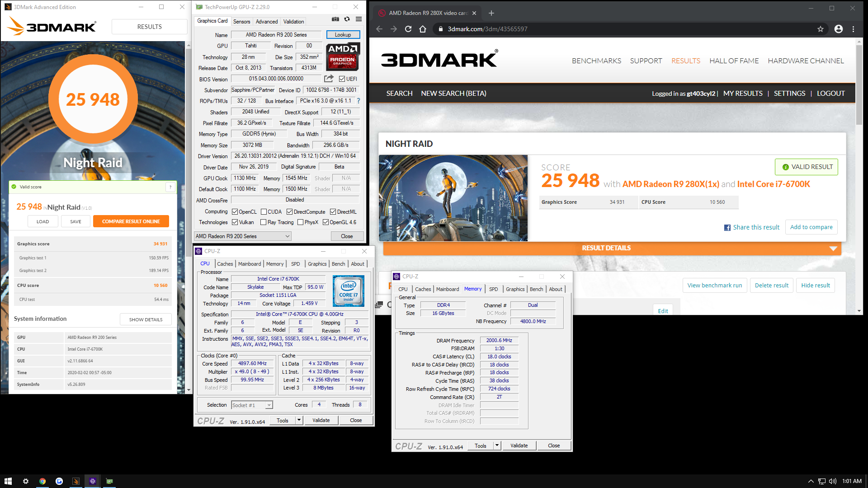Click the Night Raid result thumbnail
Screen dimensions: 868x488
[x=453, y=198]
